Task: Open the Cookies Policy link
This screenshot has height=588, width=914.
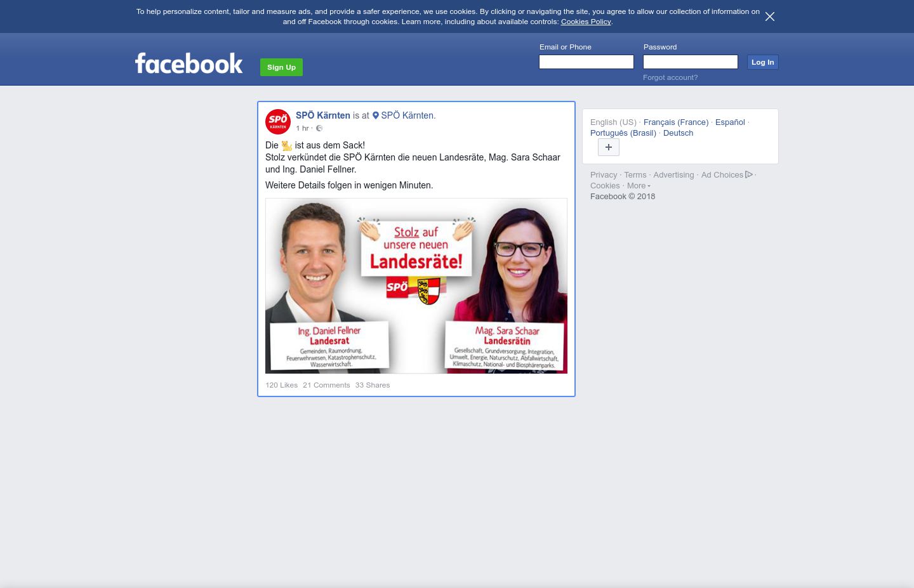Action: 585,22
